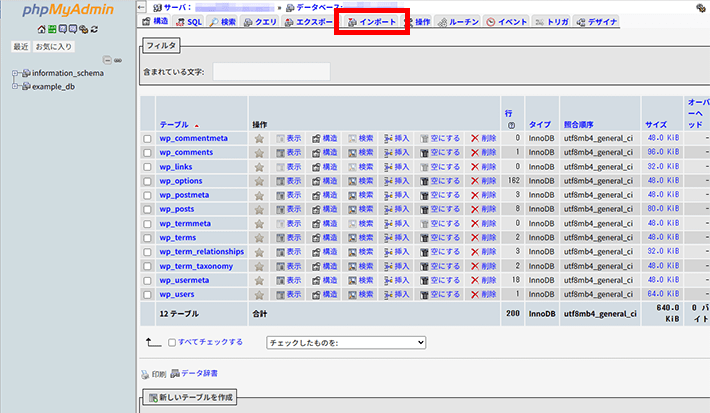This screenshot has height=413, width=710.
Task: Check the wp_termmeta checkbox
Action: coord(147,224)
